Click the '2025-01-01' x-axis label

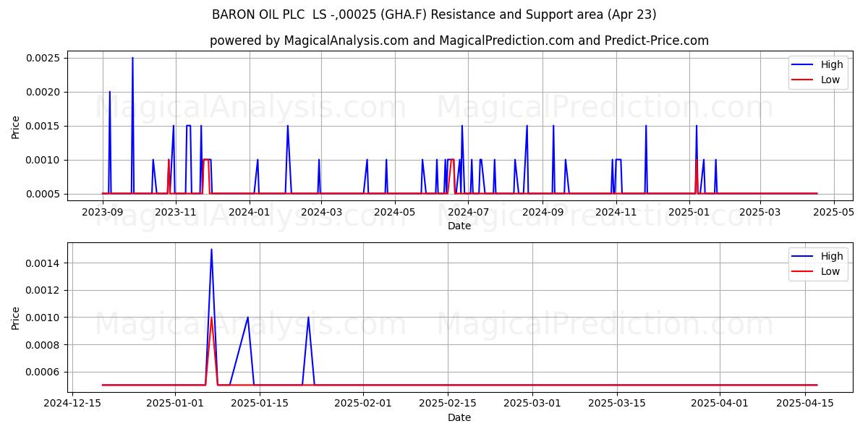tap(174, 404)
